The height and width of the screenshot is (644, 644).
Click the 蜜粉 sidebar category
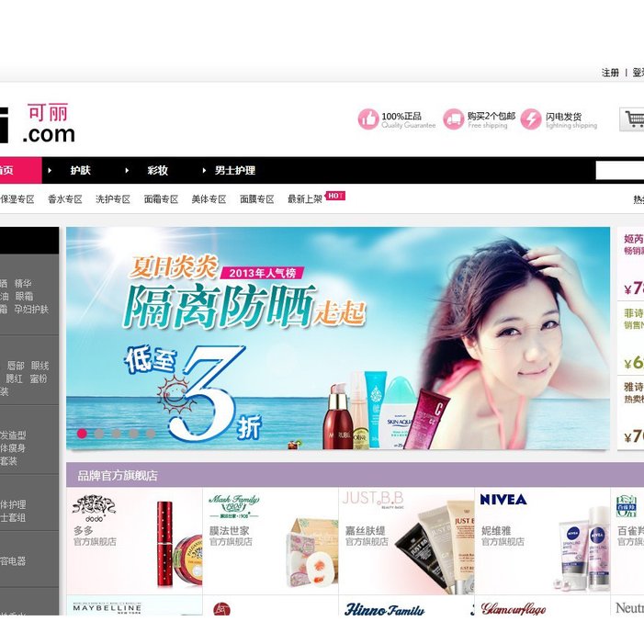click(x=39, y=378)
